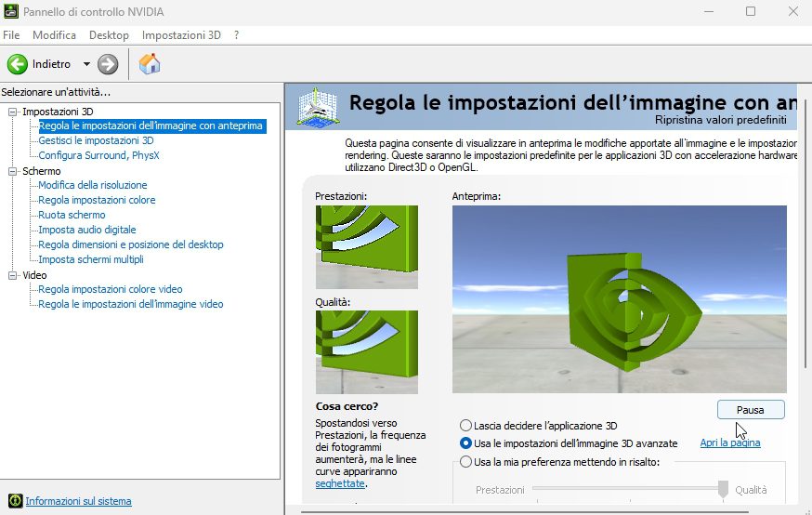Image resolution: width=812 pixels, height=515 pixels.
Task: Open the File menu
Action: point(11,34)
